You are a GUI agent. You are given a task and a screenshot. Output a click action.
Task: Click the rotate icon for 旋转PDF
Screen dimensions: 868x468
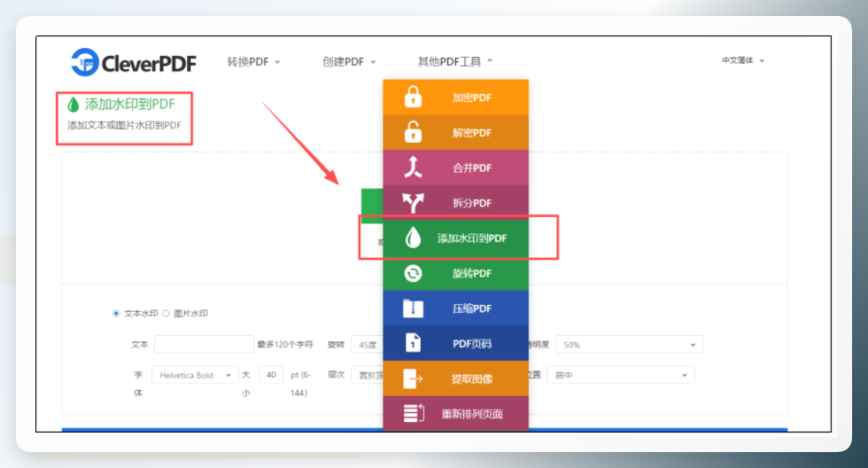413,273
